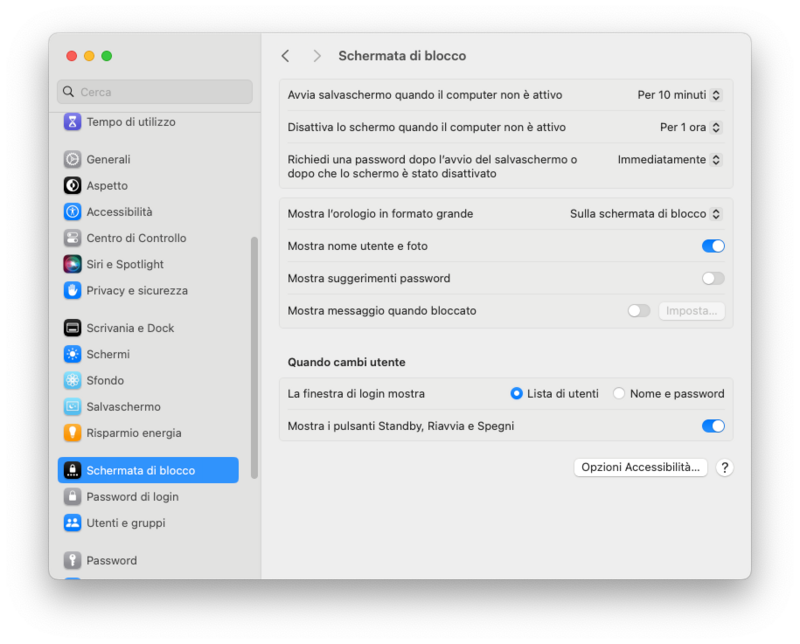Expand the Per 1 ora display dropdown
Viewport: 800px width, 644px height.
tap(691, 127)
